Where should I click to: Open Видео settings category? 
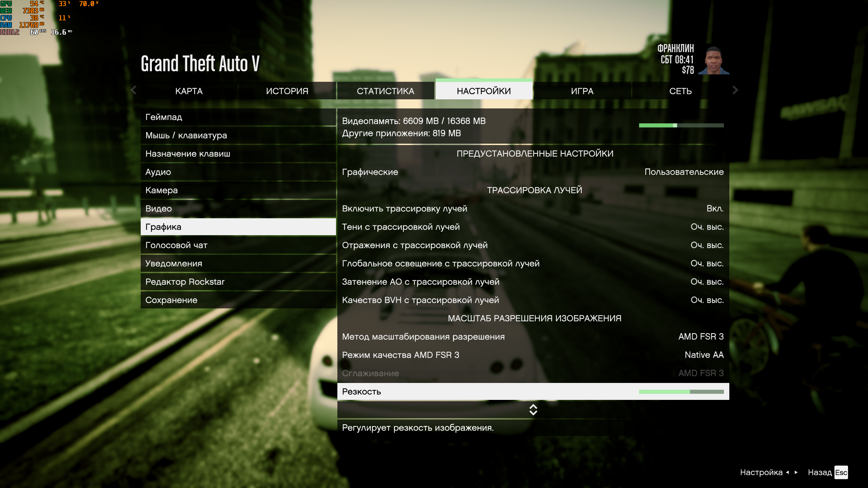click(238, 208)
